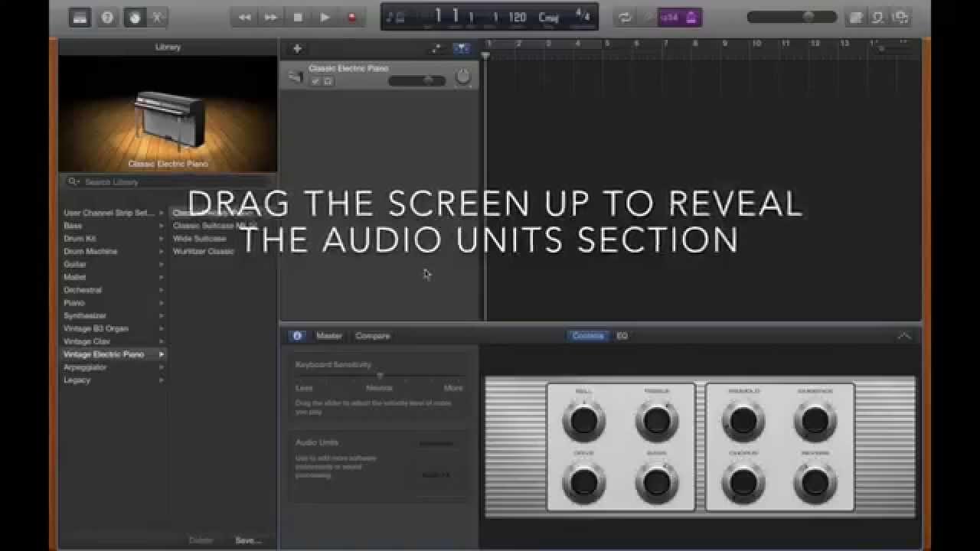Viewport: 980px width, 551px height.
Task: Click the Compare button
Action: pyautogui.click(x=373, y=336)
